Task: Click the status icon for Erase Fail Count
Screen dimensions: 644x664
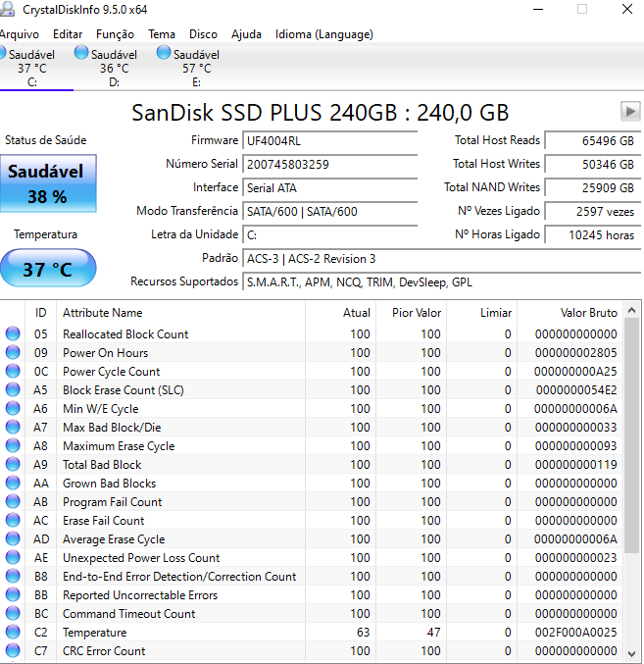Action: click(13, 520)
